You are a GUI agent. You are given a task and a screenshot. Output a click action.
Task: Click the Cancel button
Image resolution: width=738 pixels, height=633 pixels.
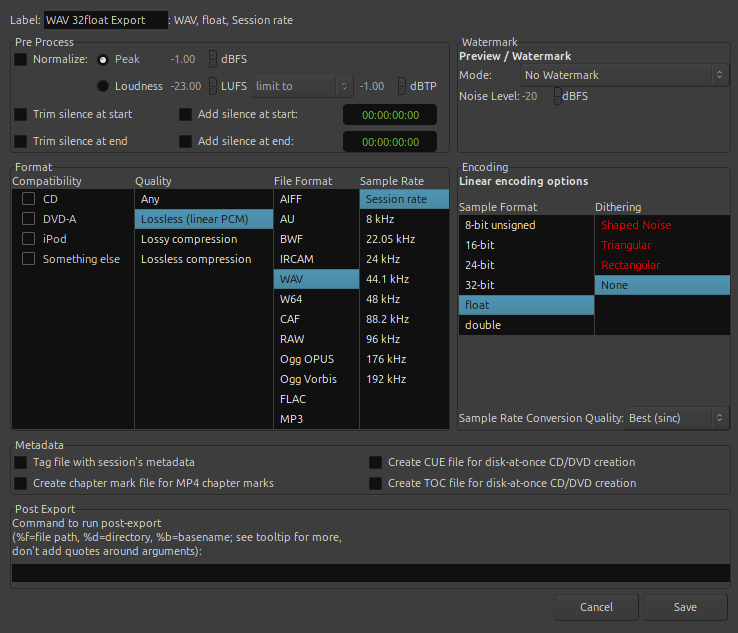pos(596,607)
